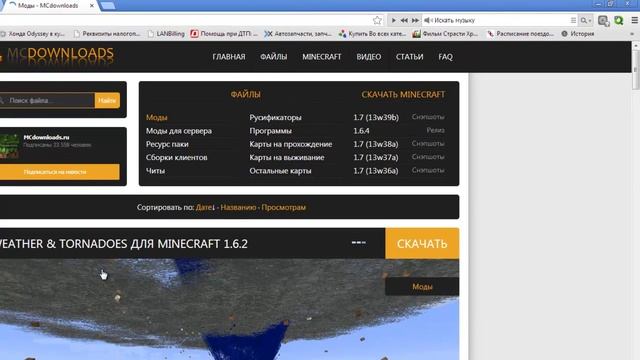Select Карты на выживание category
Screen dimensions: 640x360
tap(287, 158)
